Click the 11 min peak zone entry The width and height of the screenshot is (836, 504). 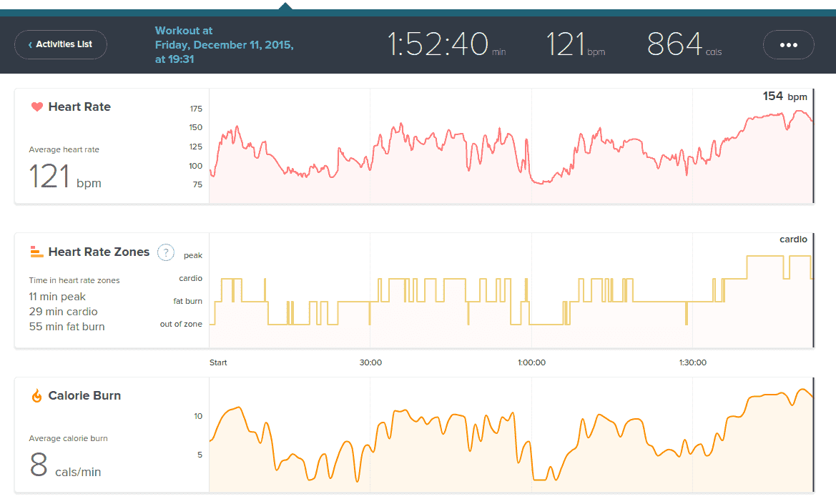(x=57, y=297)
